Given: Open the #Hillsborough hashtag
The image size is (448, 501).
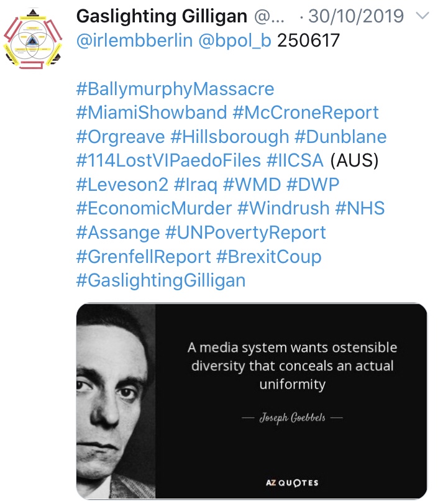Looking at the screenshot, I should [229, 137].
